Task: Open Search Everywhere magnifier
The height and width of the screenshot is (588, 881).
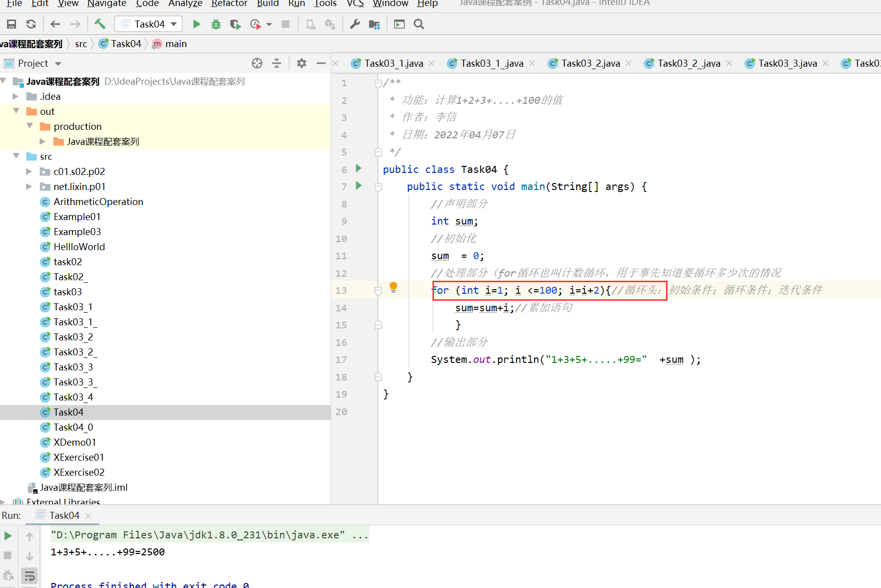Action: coord(419,24)
